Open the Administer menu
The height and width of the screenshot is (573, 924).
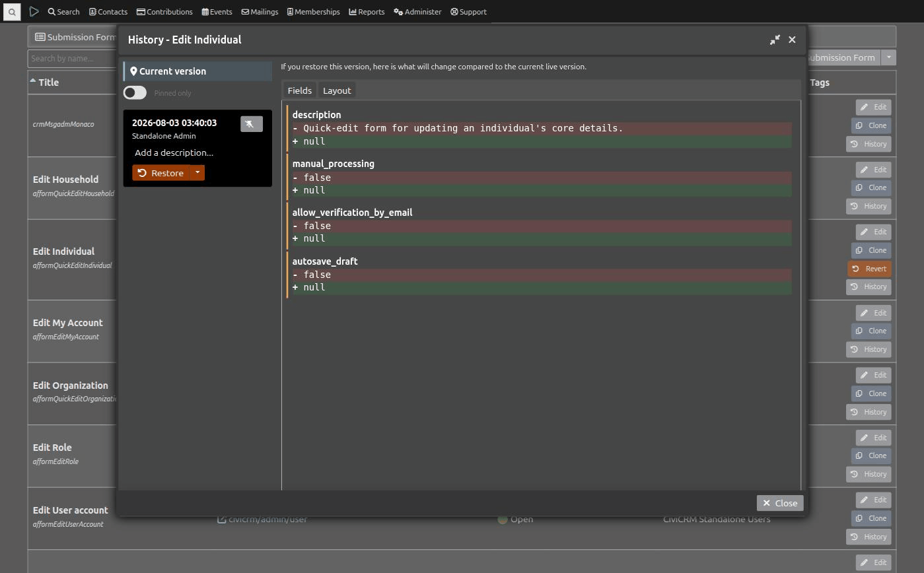tap(417, 12)
